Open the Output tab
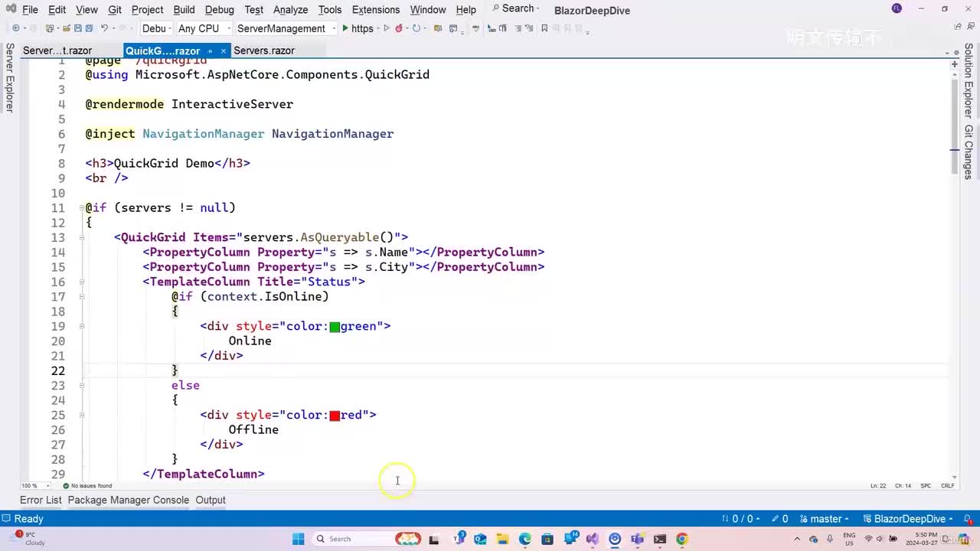The height and width of the screenshot is (551, 980). point(211,500)
